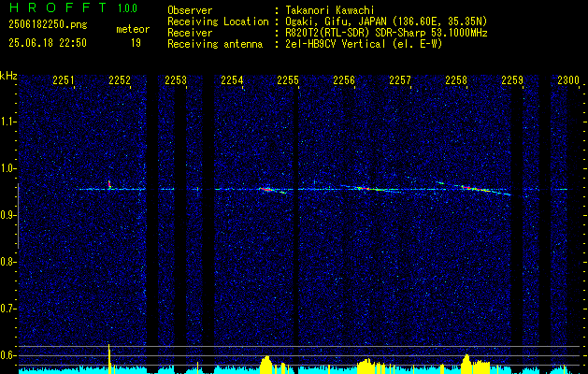Click observer name Takanori Kawachi
The image size is (588, 374).
coord(330,10)
